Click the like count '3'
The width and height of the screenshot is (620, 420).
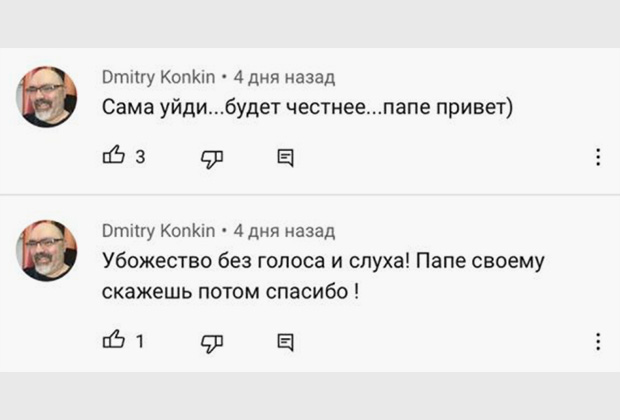point(140,157)
